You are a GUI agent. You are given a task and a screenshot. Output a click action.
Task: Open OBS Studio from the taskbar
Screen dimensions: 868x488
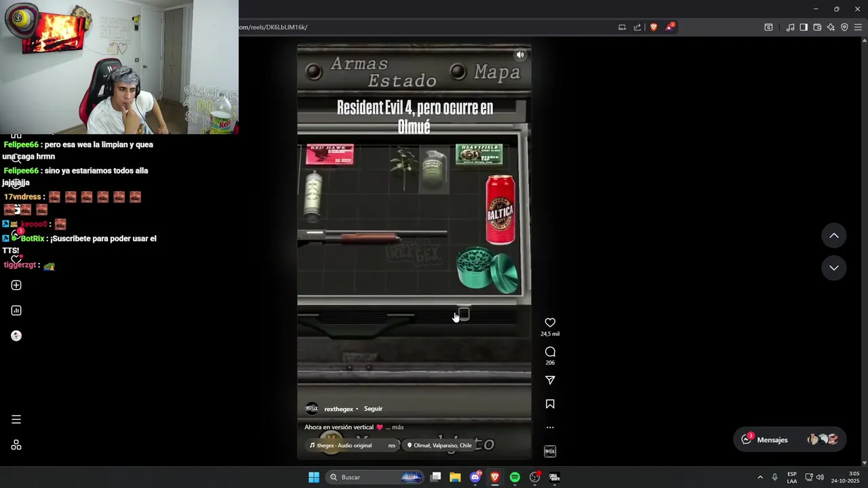click(x=534, y=477)
